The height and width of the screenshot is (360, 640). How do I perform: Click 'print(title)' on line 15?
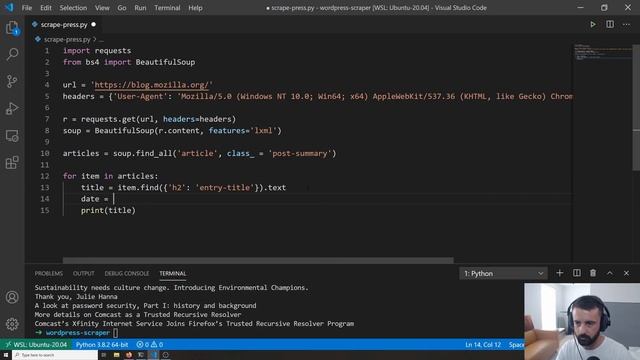(x=108, y=210)
